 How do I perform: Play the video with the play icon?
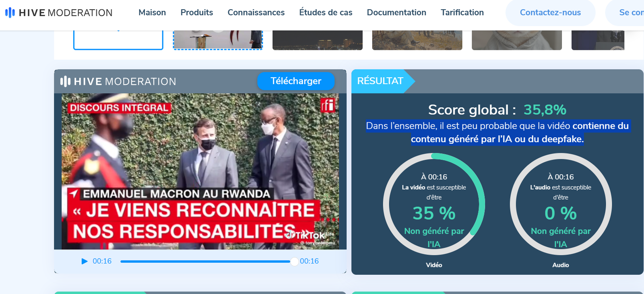(x=85, y=261)
